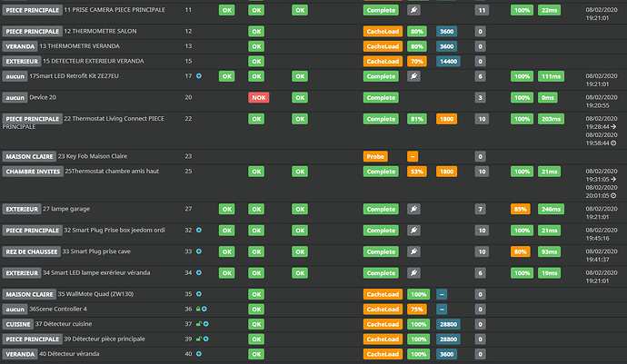
Task: Click the orange Probe status badge
Action: 375,156
